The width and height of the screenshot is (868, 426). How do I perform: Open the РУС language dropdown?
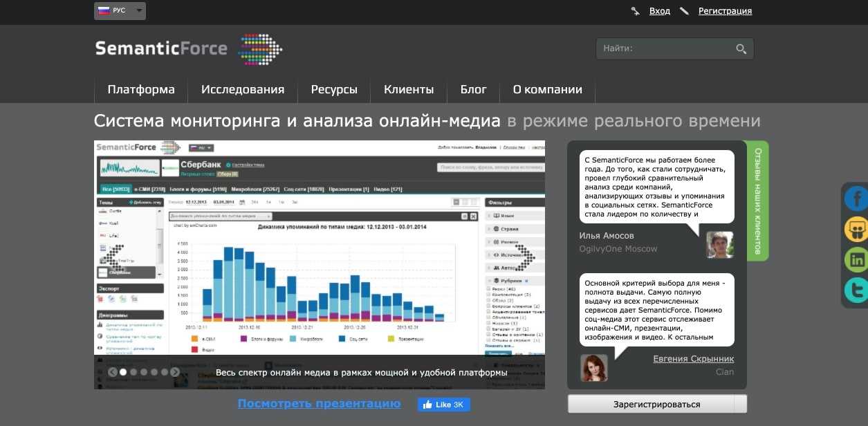coord(120,11)
